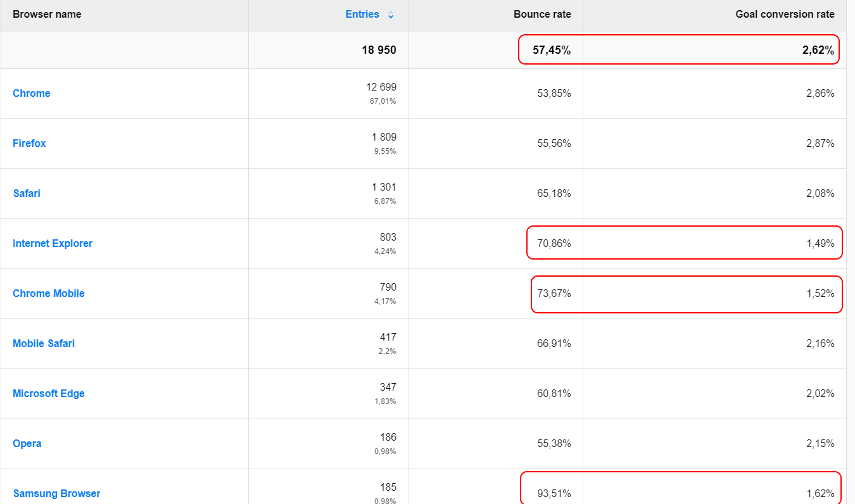Select the Microsoft Edge link
The width and height of the screenshot is (855, 504).
point(49,393)
